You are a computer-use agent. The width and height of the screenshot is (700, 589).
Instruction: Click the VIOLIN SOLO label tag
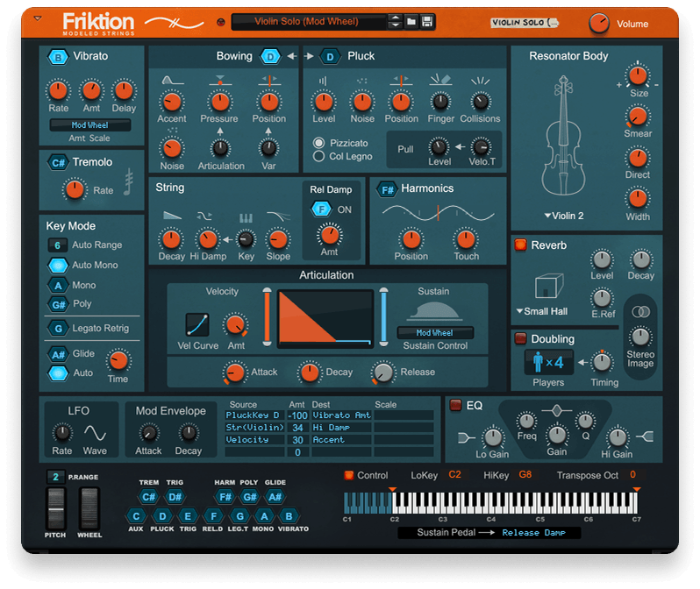524,22
